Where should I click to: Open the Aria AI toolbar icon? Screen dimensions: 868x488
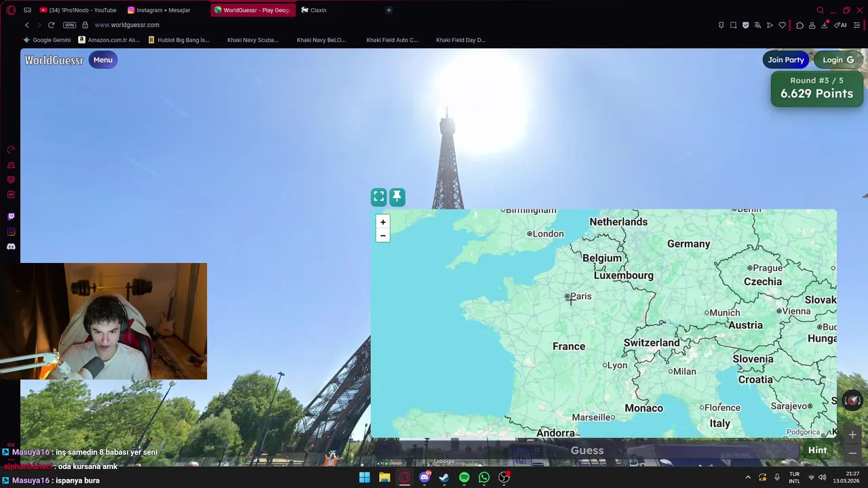841,25
